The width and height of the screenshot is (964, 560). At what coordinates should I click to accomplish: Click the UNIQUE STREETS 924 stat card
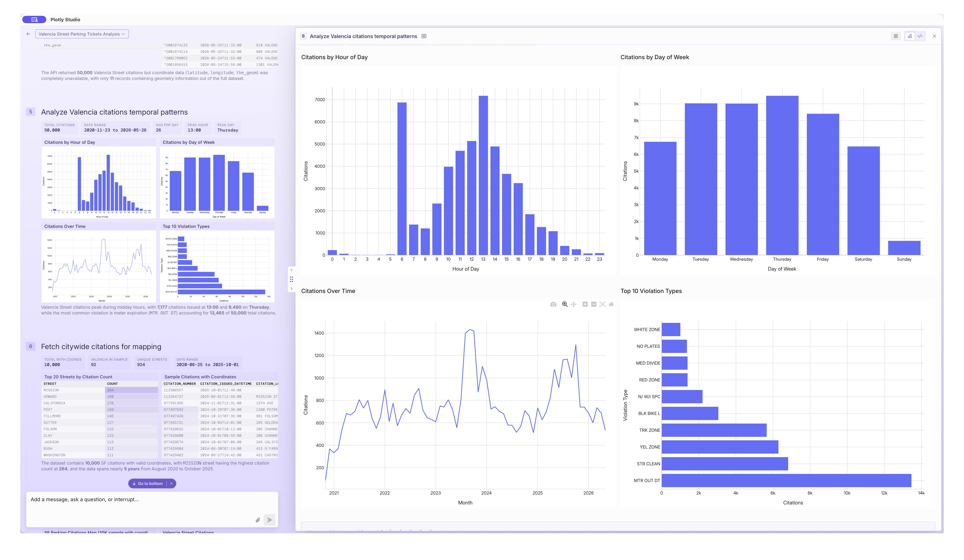152,362
